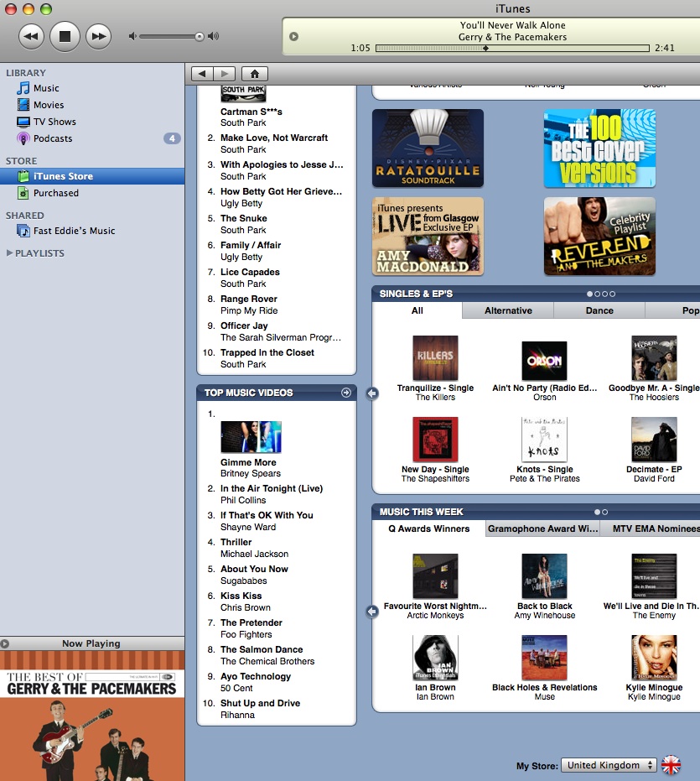Open The Salmon Dance video link

point(262,649)
